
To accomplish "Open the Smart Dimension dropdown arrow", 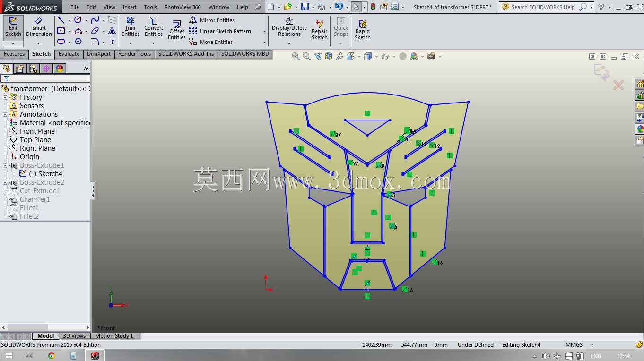I will click(x=39, y=44).
